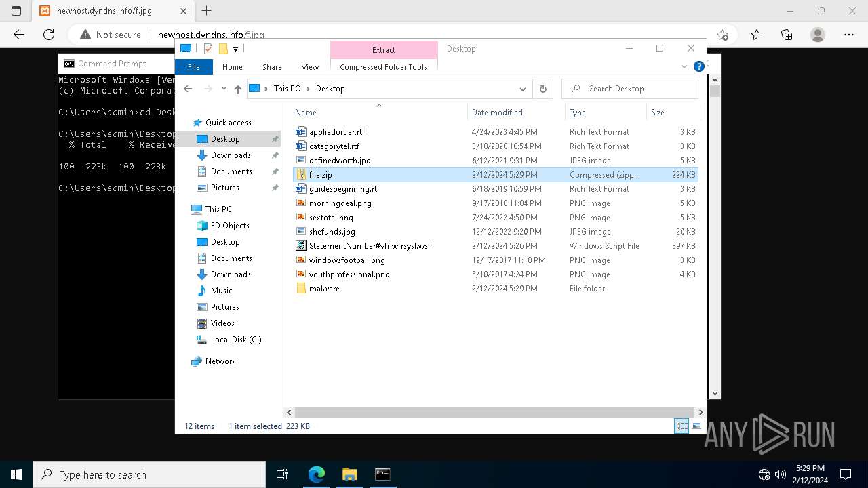Select Network in navigation pane
868x488 pixels.
(220, 361)
